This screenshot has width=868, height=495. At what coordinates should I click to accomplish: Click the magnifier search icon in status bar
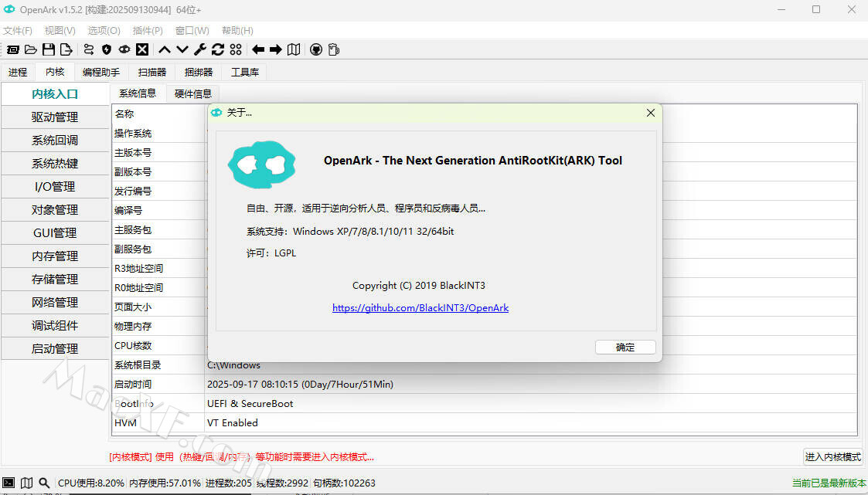click(44, 483)
